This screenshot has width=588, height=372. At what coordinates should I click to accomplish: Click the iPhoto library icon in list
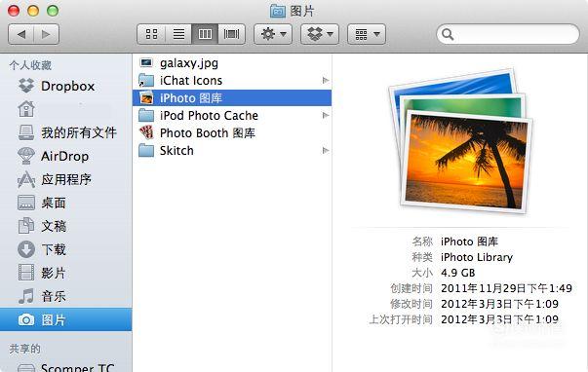point(146,97)
